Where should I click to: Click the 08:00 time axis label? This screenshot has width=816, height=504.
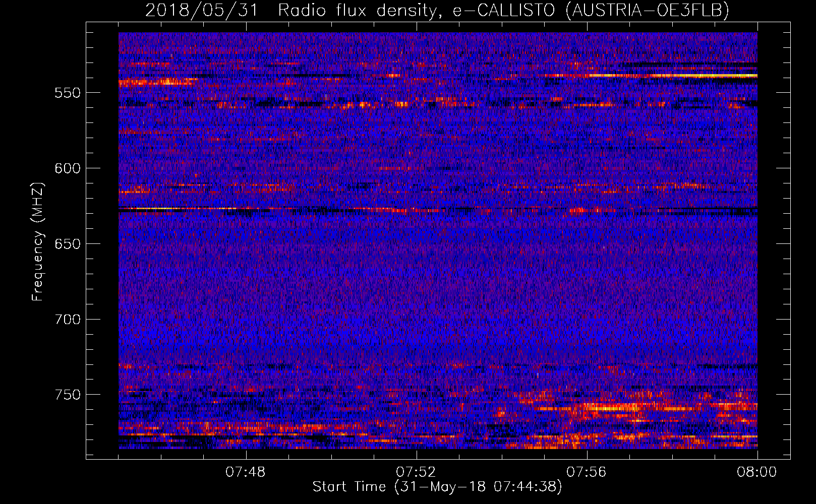pyautogui.click(x=757, y=472)
